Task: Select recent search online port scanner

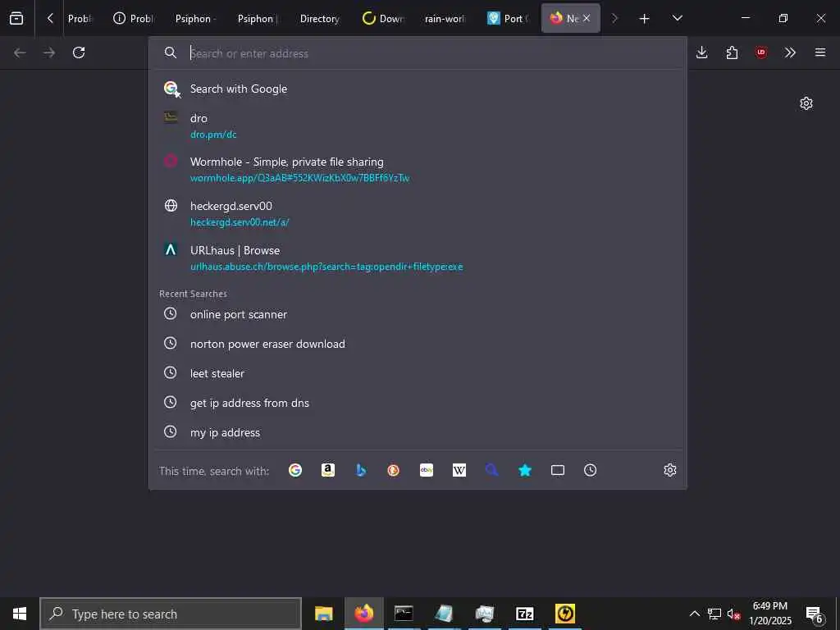Action: (x=418, y=314)
